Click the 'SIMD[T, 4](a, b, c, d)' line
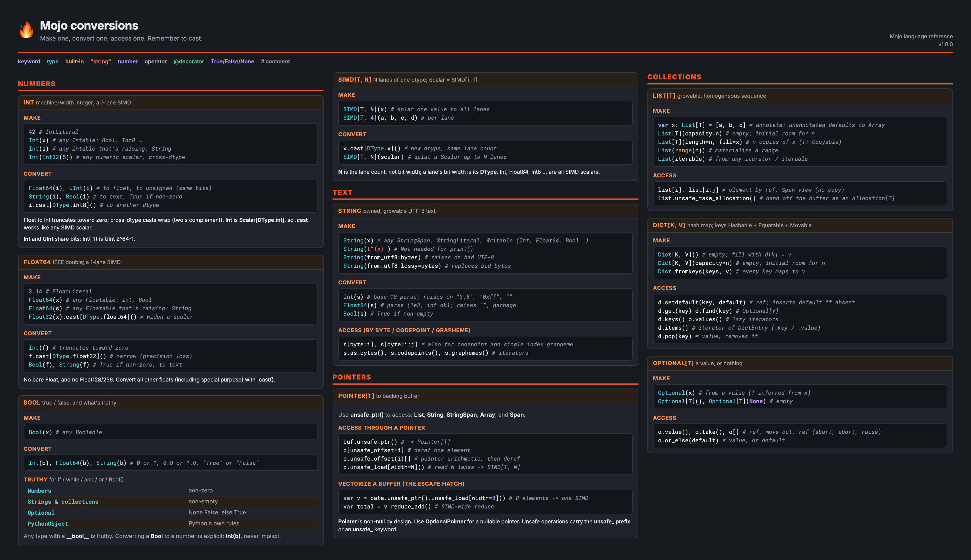 pyautogui.click(x=398, y=118)
